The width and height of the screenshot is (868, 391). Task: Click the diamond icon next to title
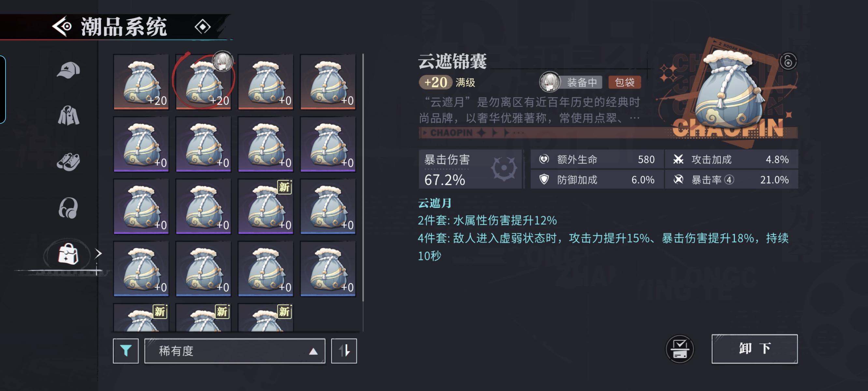(203, 27)
